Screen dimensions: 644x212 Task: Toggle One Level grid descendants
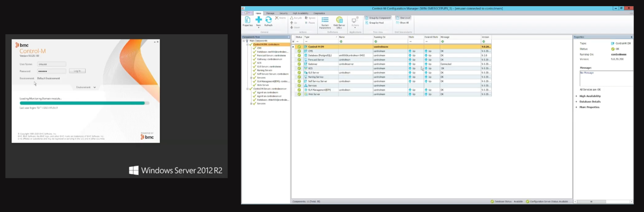pos(403,18)
